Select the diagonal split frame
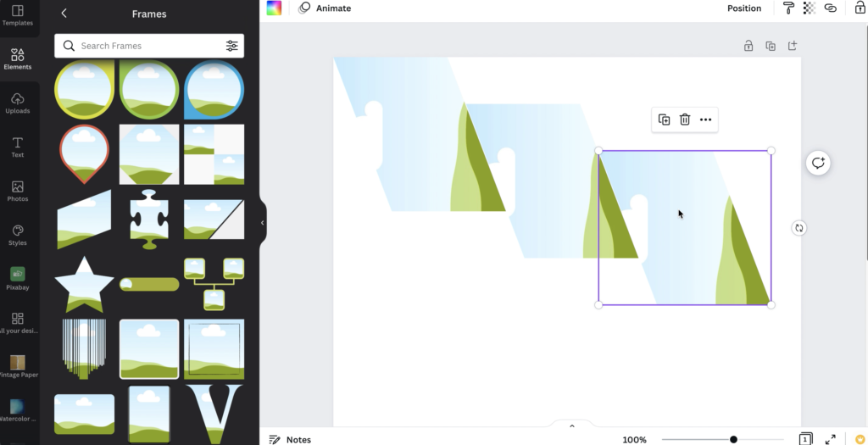Screen dimensions: 868x445 coord(214,220)
